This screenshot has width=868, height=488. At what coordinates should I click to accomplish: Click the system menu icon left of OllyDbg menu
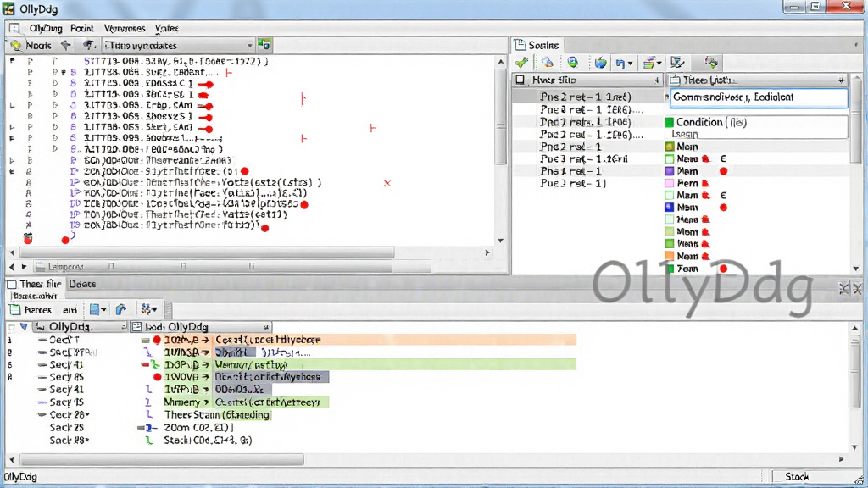click(14, 28)
